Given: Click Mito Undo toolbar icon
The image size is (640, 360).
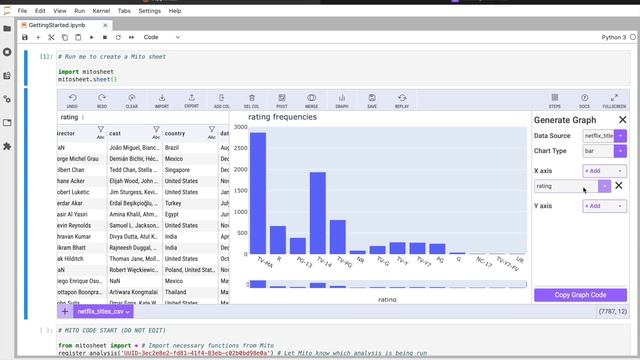Looking at the screenshot, I should [72, 100].
